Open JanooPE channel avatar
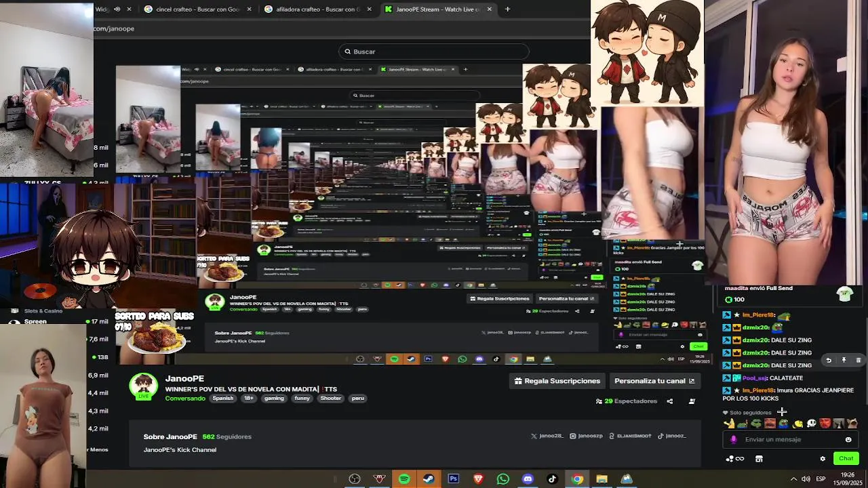Image resolution: width=868 pixels, height=488 pixels. 143,386
